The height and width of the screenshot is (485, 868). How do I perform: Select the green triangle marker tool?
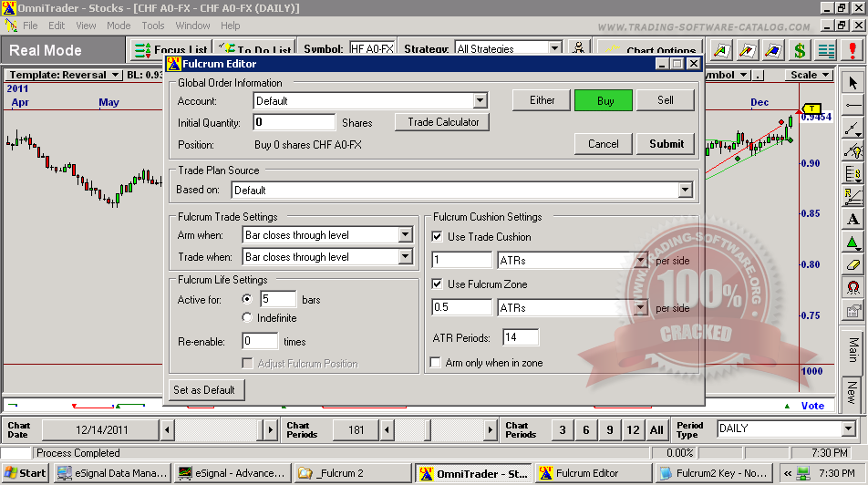[852, 242]
